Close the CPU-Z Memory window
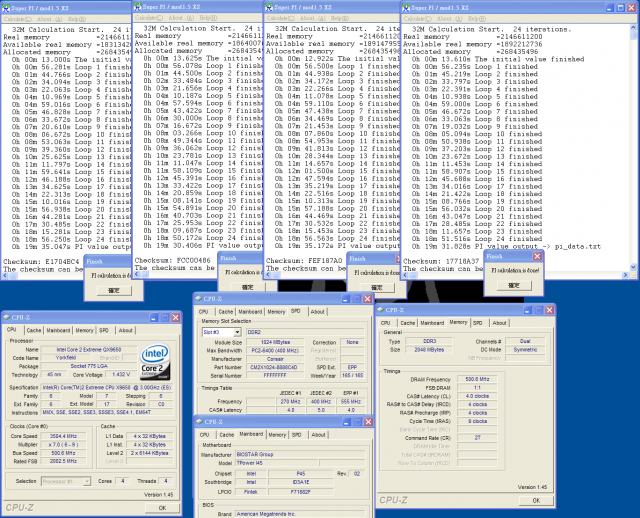The width and height of the screenshot is (640, 518). (x=549, y=310)
